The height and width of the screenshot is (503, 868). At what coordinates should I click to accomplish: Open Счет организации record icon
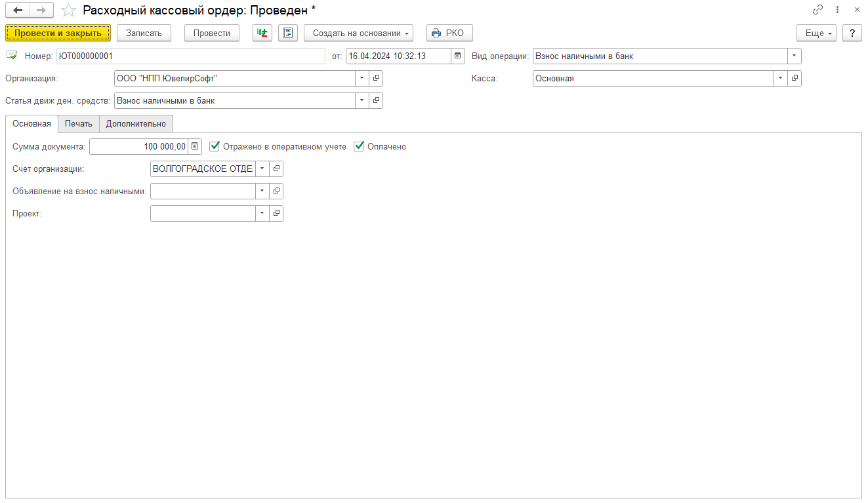(x=276, y=169)
